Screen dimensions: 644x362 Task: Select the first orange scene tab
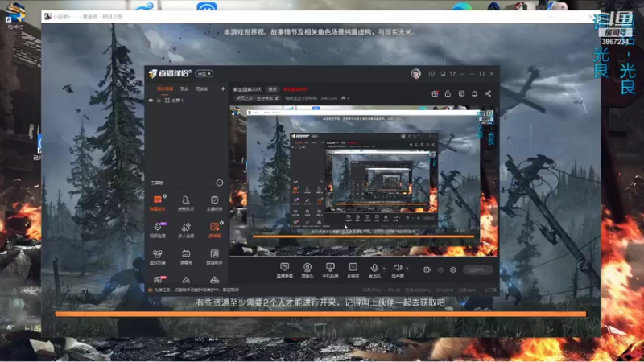(x=165, y=88)
